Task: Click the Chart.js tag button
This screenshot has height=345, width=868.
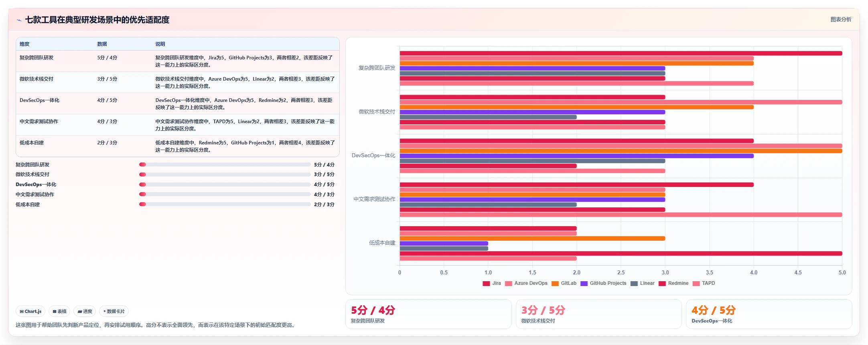Action: point(30,311)
